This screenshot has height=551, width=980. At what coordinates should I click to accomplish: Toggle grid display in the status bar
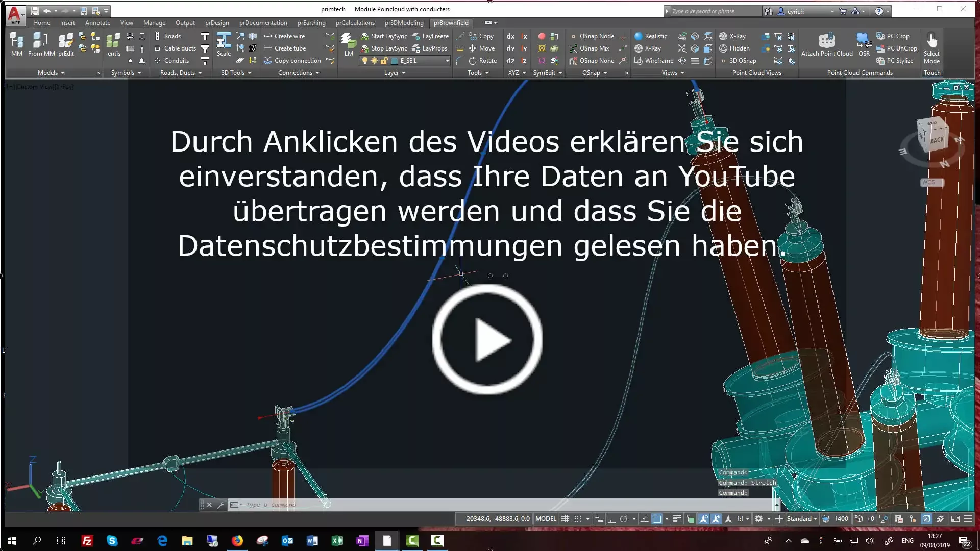pos(565,519)
